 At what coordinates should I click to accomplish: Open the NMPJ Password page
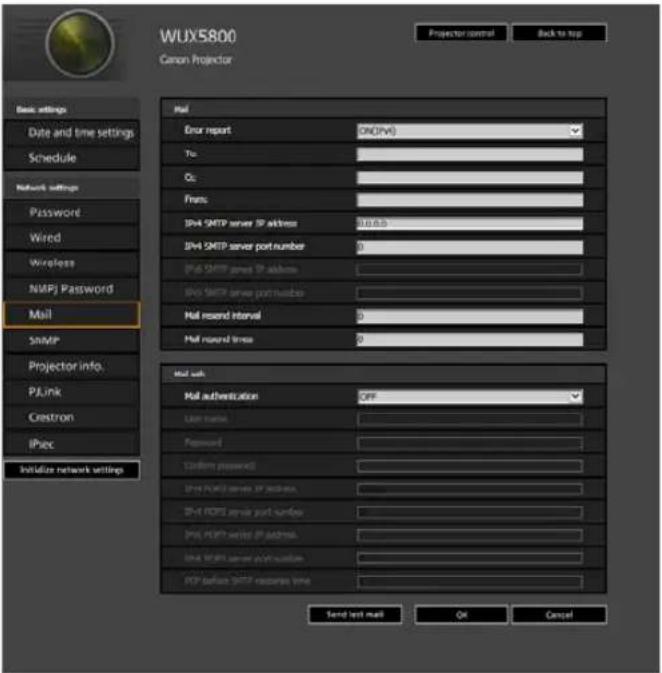pyautogui.click(x=71, y=288)
